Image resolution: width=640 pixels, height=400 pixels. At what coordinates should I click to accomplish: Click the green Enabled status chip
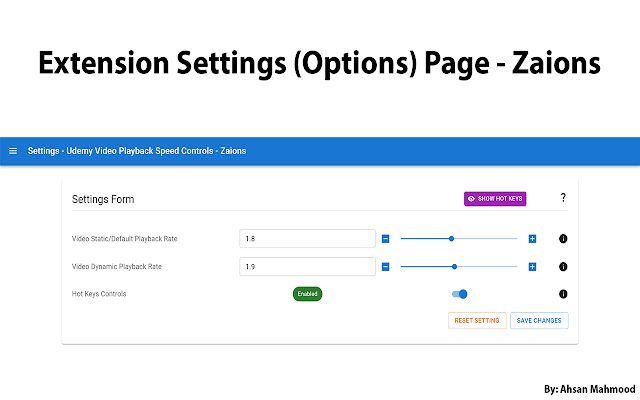coord(307,294)
